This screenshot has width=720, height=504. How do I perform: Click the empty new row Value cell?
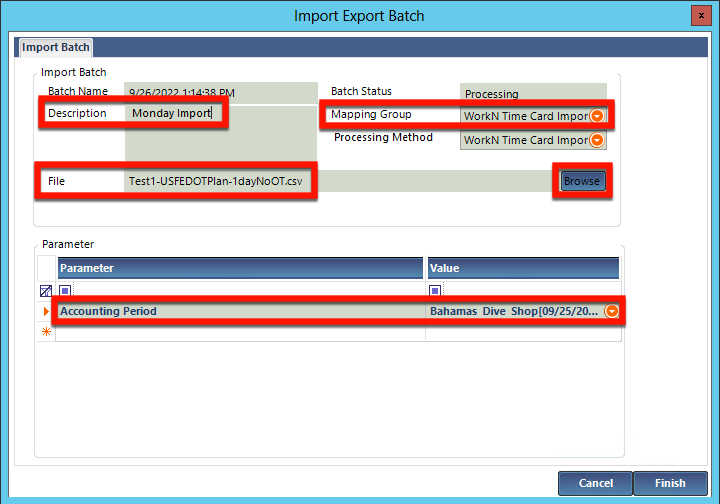pyautogui.click(x=523, y=331)
